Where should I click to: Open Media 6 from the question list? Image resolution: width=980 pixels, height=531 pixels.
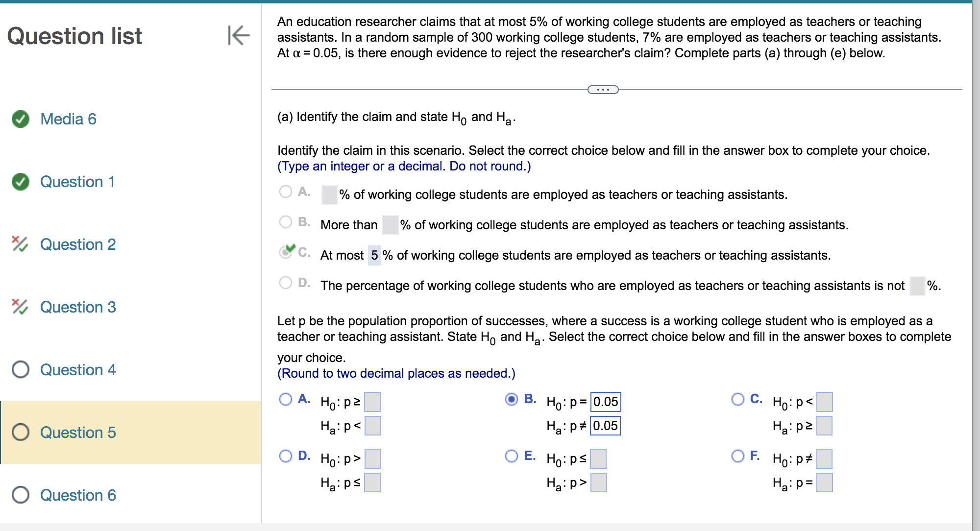click(69, 119)
